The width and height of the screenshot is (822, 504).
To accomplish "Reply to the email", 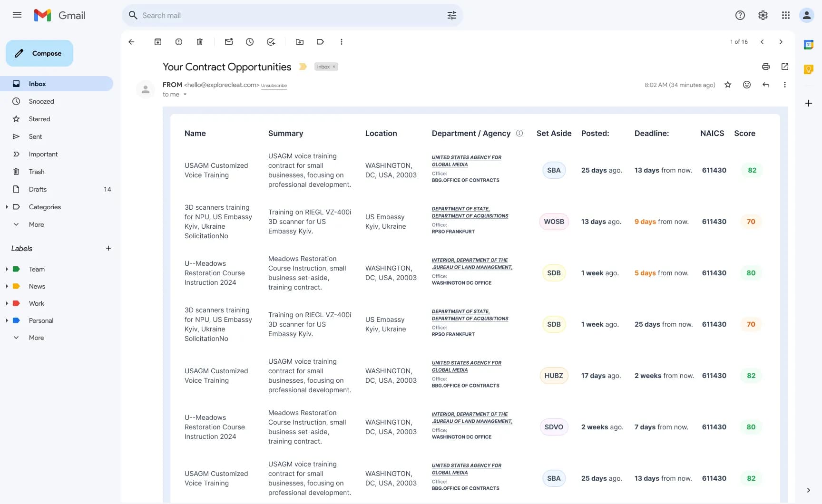I will [766, 85].
